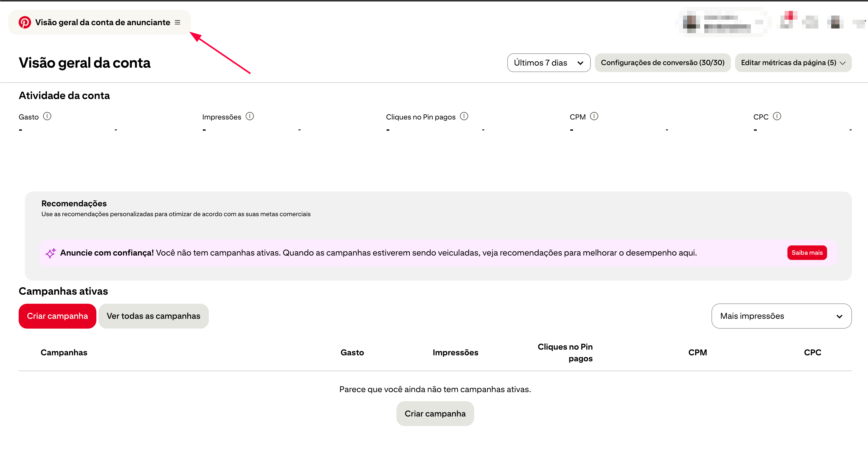Click the info icon next to Impressões
The height and width of the screenshot is (453, 868).
click(250, 116)
